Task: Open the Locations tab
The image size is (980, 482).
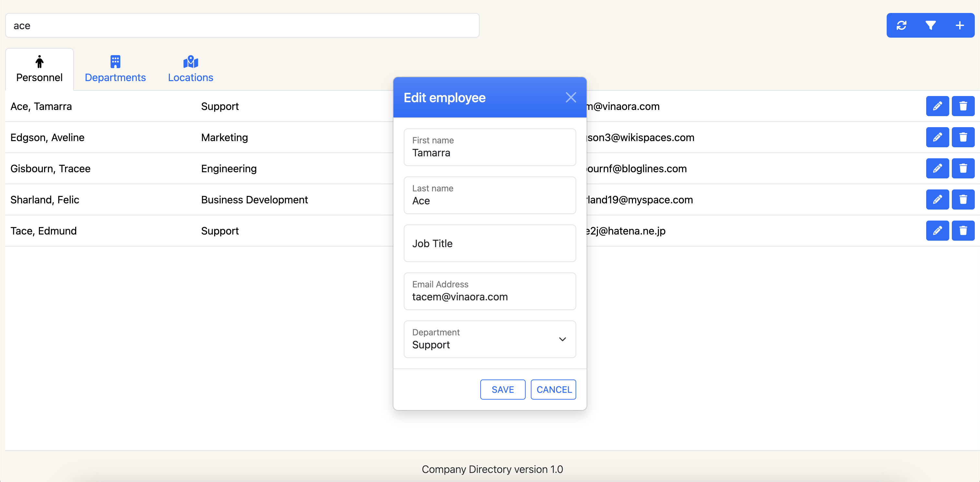Action: [190, 69]
